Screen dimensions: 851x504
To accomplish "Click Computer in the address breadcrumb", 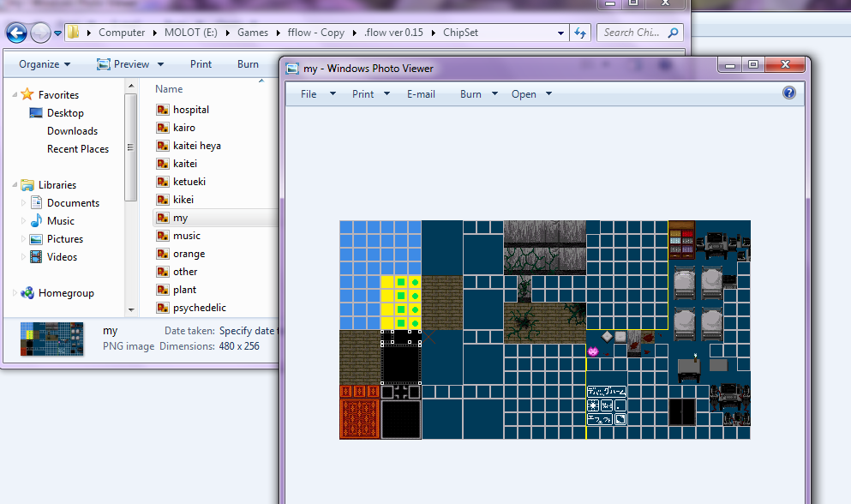I will pyautogui.click(x=122, y=33).
